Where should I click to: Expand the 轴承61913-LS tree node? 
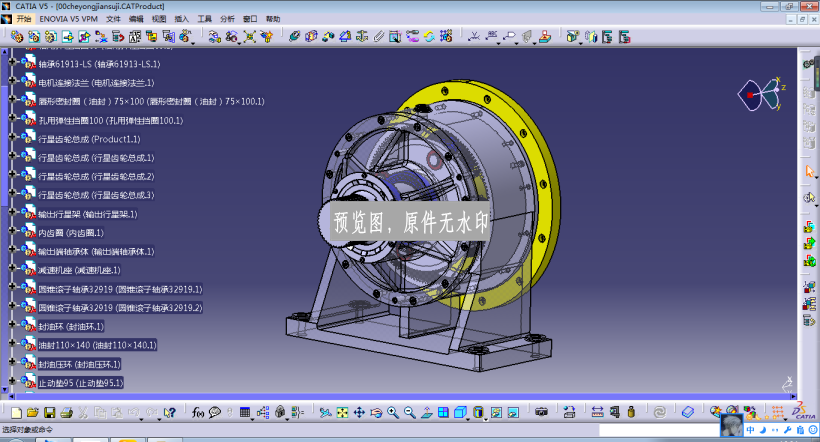tap(12, 62)
